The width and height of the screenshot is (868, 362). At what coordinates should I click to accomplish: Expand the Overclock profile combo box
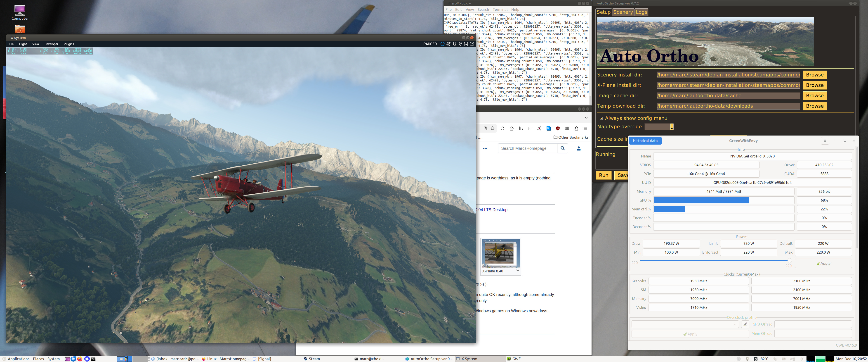685,324
